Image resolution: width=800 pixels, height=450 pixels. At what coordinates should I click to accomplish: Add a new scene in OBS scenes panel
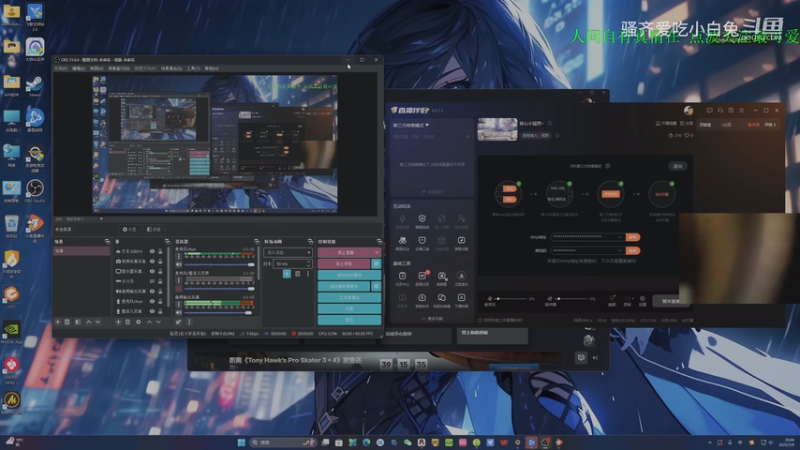pos(58,322)
